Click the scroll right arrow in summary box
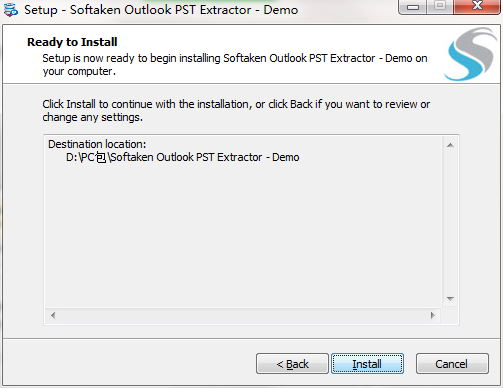Viewport: 503px width, 388px height. coord(433,315)
